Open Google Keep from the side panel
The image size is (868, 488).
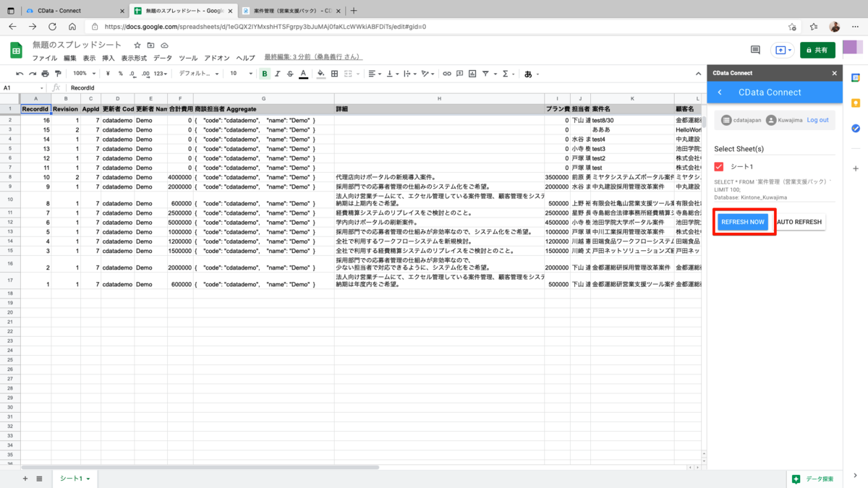[856, 103]
